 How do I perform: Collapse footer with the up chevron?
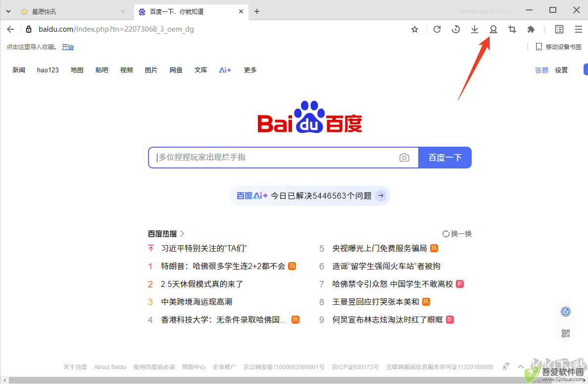pos(521,366)
